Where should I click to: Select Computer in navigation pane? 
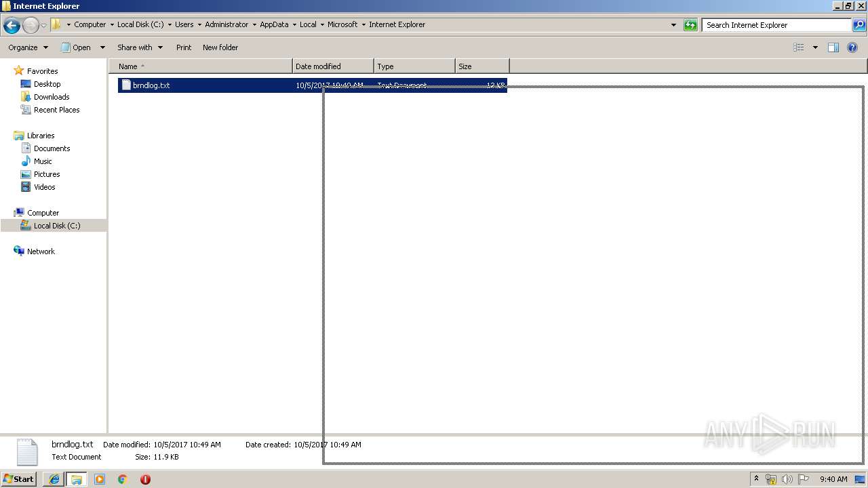[x=43, y=213]
